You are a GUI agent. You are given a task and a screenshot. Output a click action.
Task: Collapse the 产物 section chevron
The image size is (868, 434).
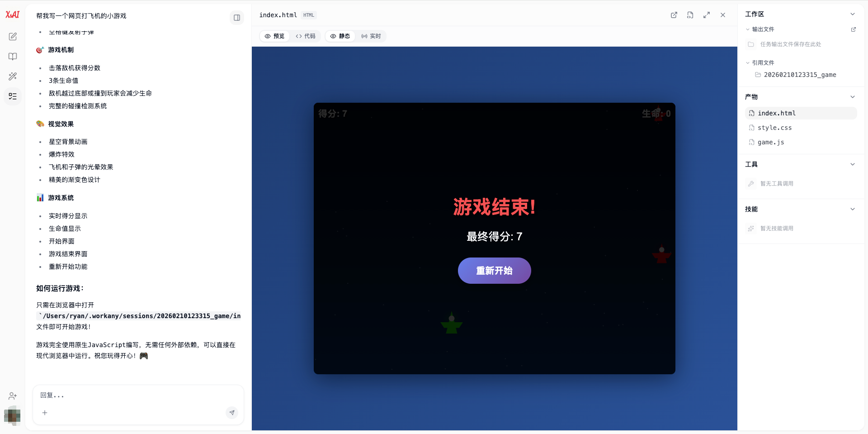coord(853,97)
